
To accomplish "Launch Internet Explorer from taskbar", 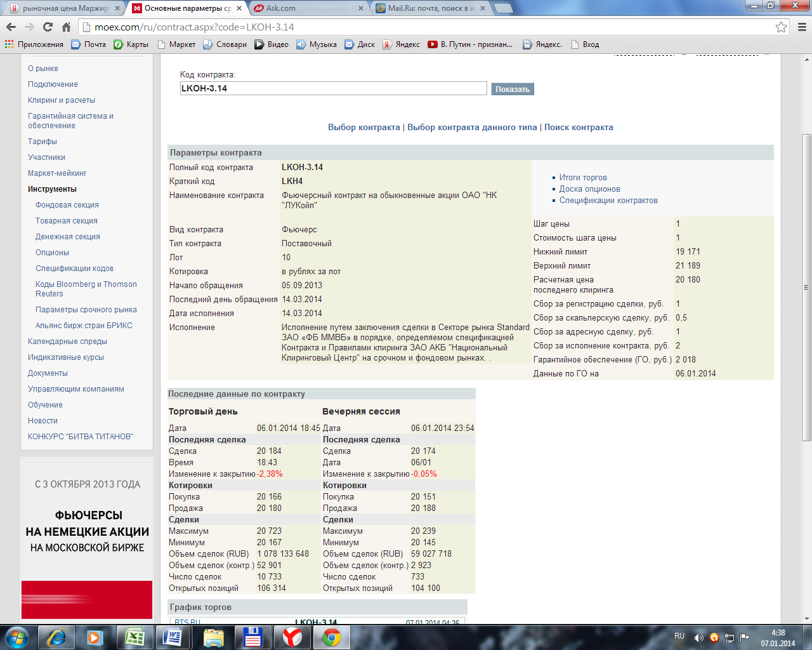I will tap(56, 637).
